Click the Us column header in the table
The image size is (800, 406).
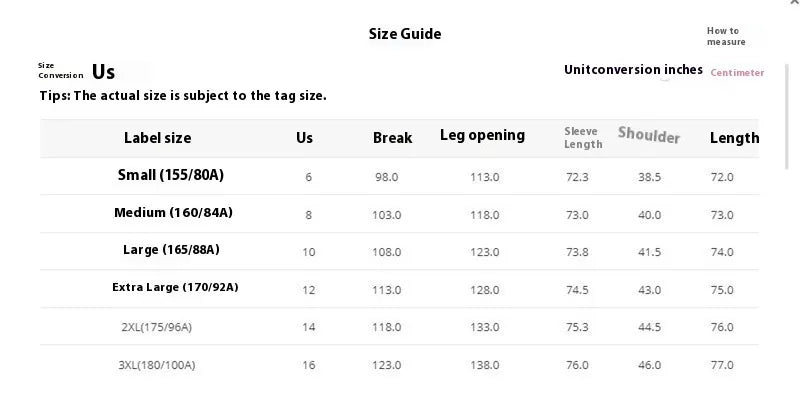(305, 138)
